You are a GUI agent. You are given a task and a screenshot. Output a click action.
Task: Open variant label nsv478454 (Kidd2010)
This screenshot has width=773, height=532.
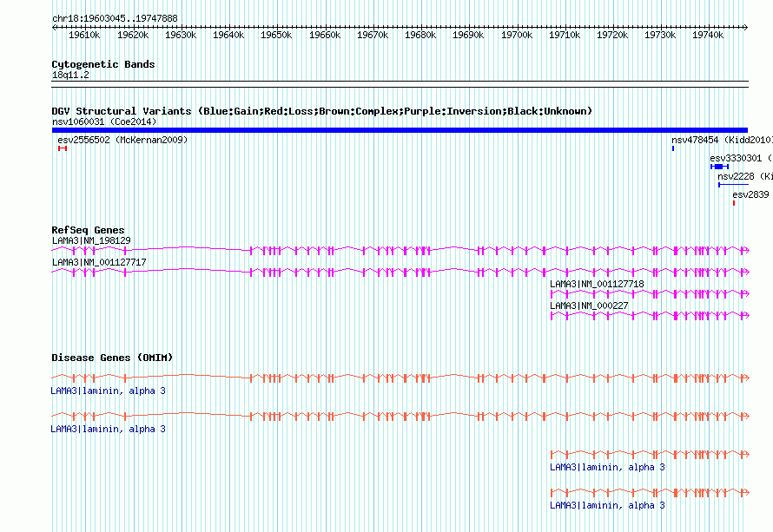(x=722, y=140)
